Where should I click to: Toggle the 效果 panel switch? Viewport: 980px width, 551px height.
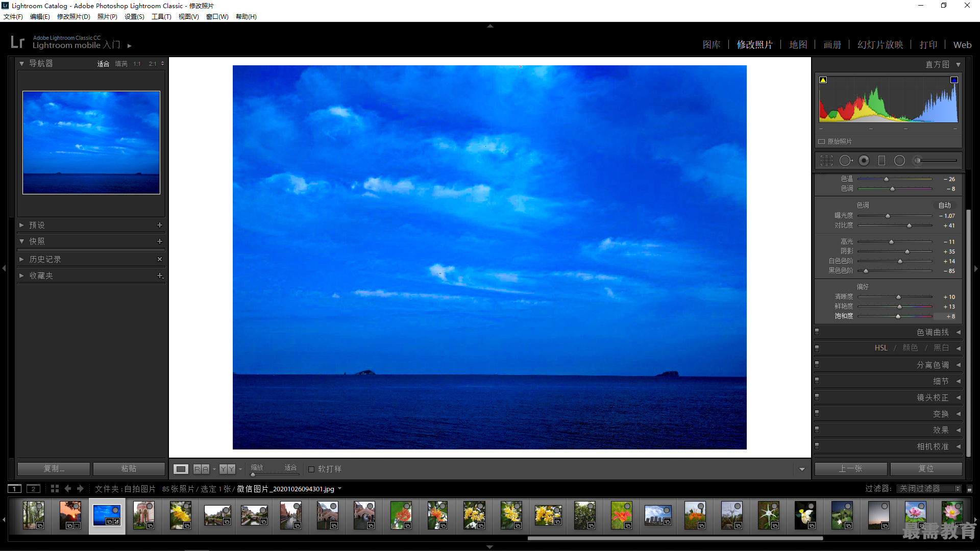(817, 430)
